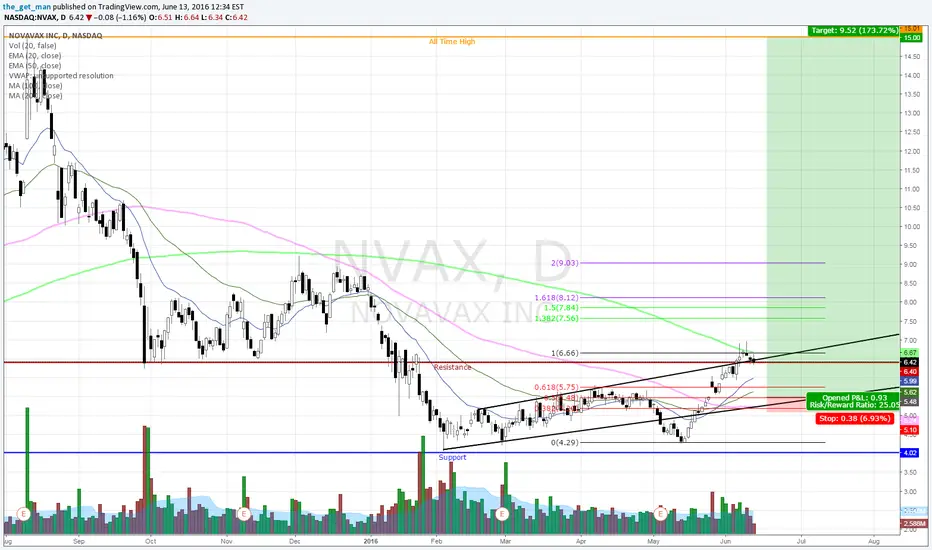The width and height of the screenshot is (932, 550).
Task: Open the earnings marker before March
Action: [502, 513]
